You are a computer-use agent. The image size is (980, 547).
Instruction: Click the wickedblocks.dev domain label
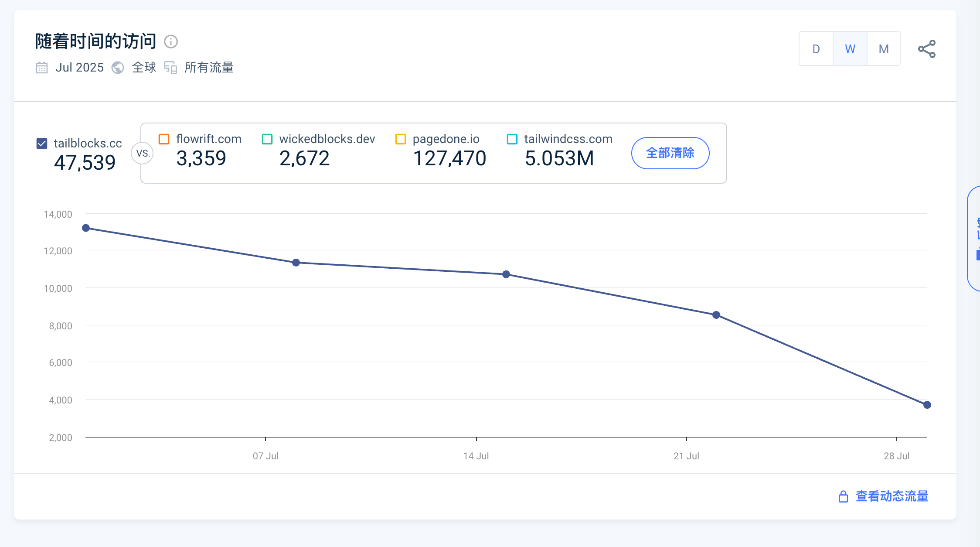(x=327, y=139)
